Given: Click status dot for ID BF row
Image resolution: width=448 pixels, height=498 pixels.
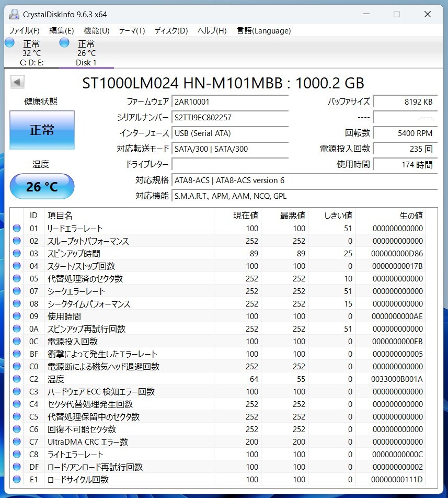Looking at the screenshot, I should pos(17,354).
